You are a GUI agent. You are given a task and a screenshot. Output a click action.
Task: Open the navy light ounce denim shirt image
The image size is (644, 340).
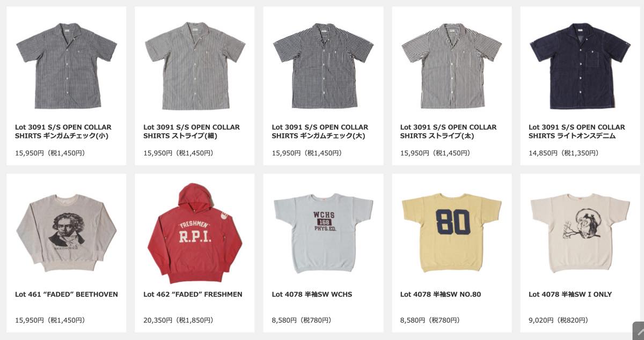[580, 65]
